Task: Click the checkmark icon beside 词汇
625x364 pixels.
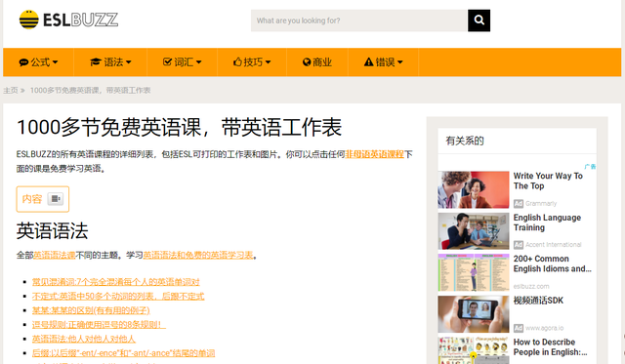Action: click(167, 61)
